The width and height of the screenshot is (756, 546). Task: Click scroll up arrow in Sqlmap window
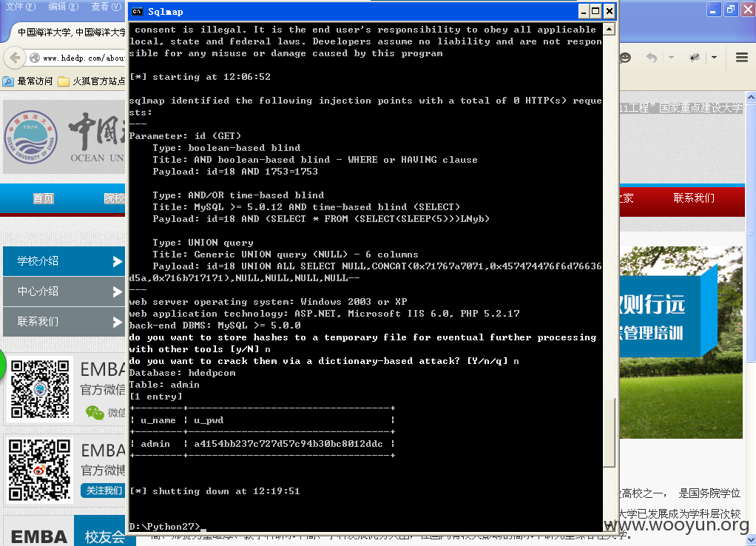pyautogui.click(x=609, y=30)
